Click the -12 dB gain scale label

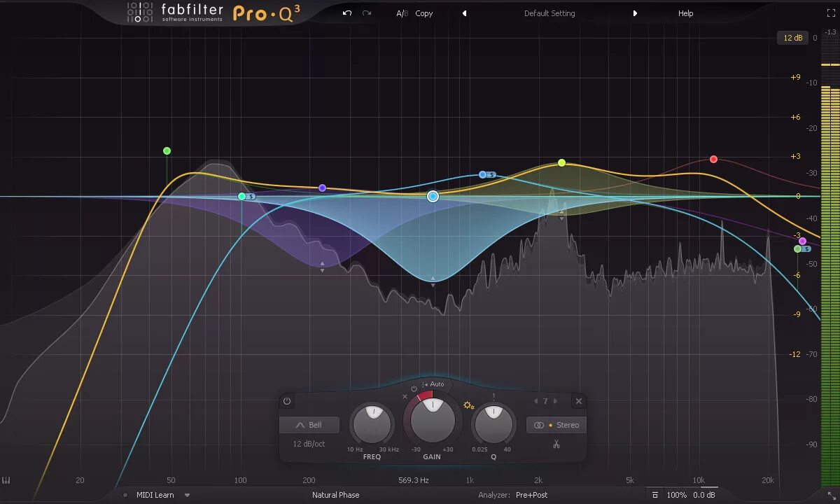pyautogui.click(x=794, y=354)
